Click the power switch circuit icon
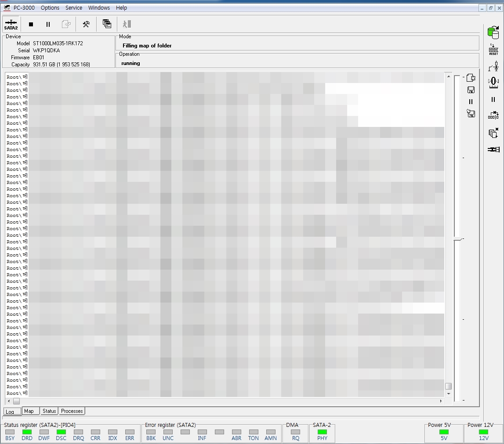The width and height of the screenshot is (504, 444). (x=493, y=66)
